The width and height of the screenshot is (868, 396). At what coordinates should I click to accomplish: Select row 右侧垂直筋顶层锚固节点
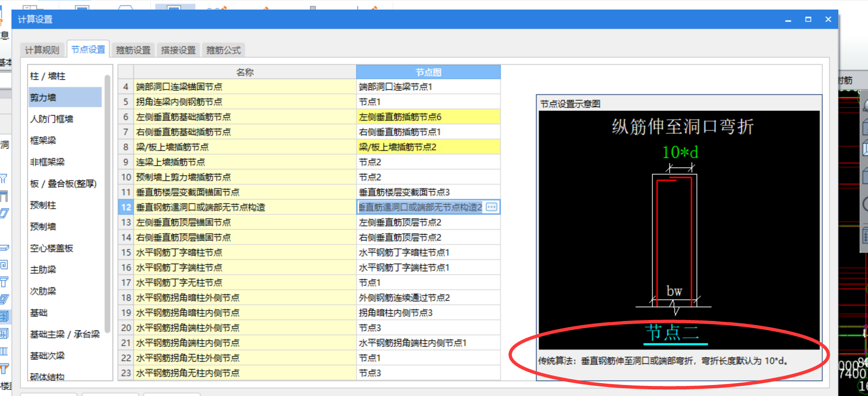pyautogui.click(x=245, y=237)
